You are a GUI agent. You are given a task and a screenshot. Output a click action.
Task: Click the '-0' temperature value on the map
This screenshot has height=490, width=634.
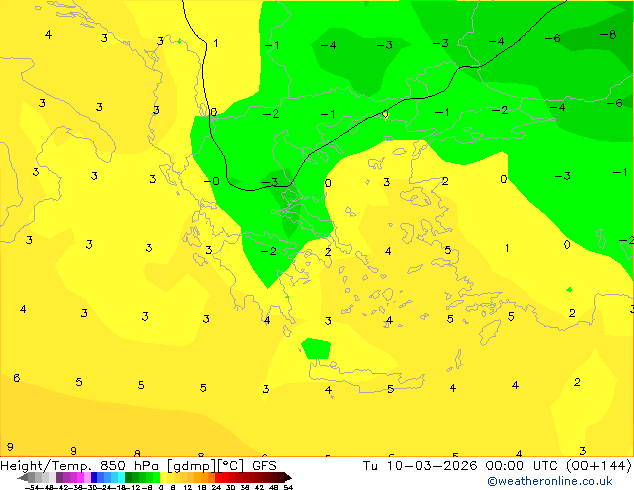211,181
